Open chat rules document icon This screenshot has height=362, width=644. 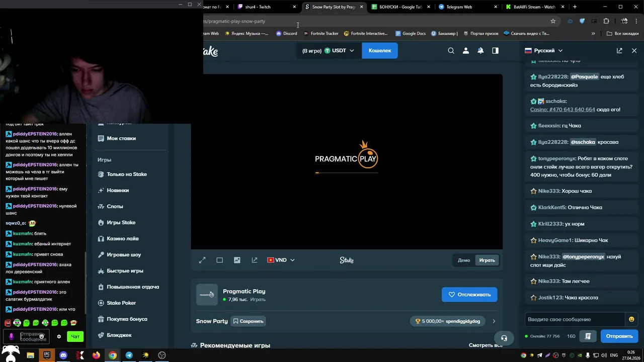click(x=588, y=336)
